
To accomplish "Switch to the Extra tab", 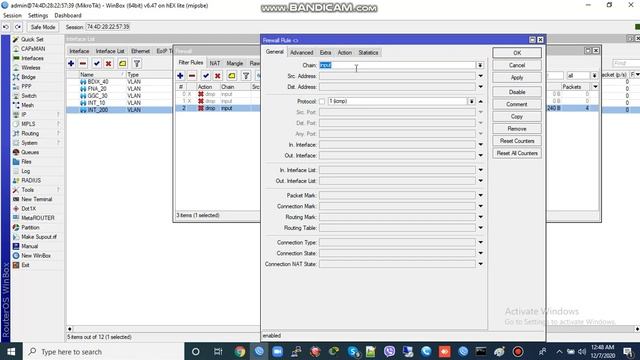I will tap(325, 52).
